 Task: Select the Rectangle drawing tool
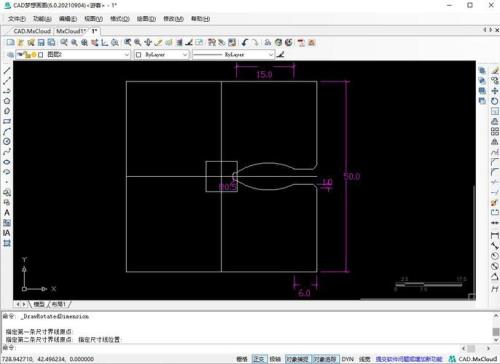7,121
